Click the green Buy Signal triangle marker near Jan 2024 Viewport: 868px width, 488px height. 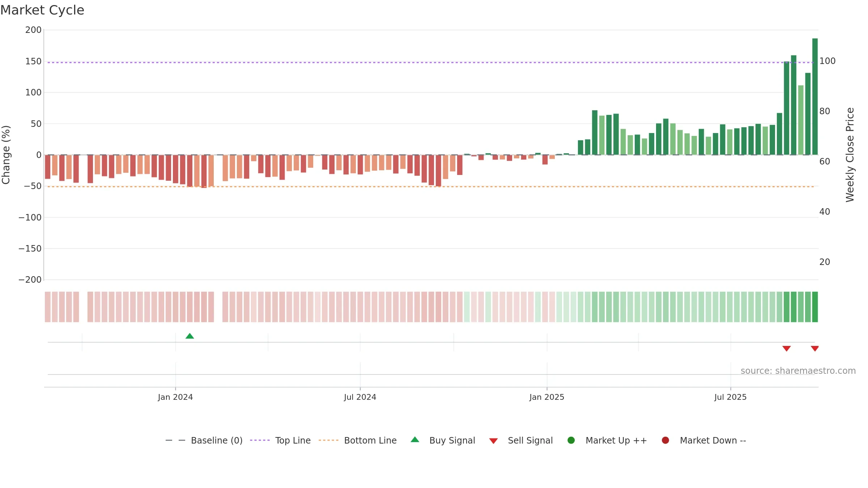pos(190,336)
